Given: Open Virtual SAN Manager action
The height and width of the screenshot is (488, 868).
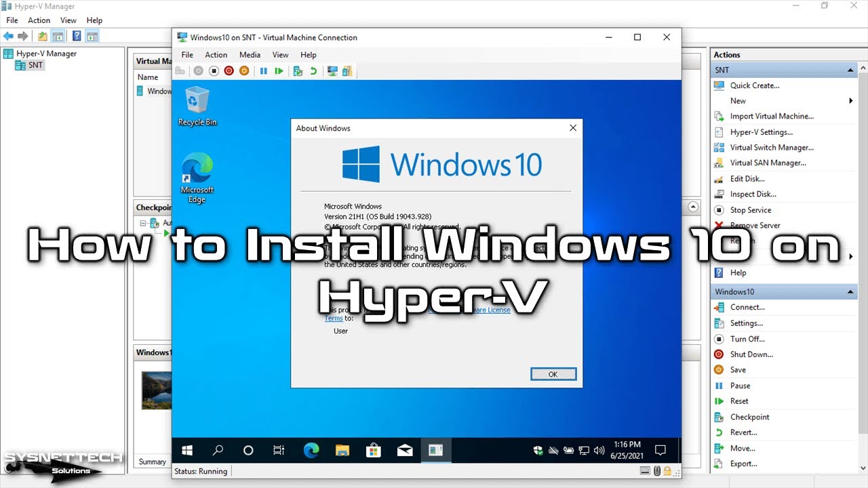Looking at the screenshot, I should coord(768,163).
